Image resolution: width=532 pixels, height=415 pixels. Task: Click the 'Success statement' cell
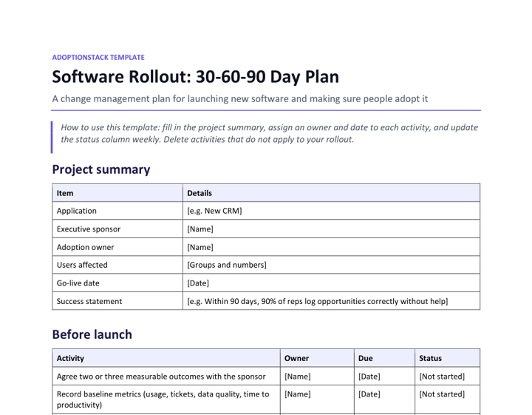pos(117,301)
